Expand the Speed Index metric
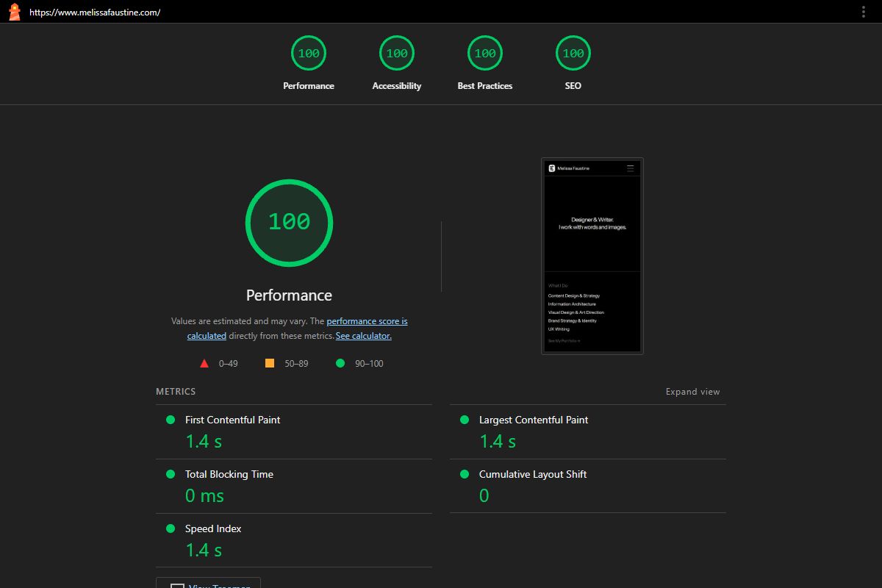The width and height of the screenshot is (882, 588). [x=213, y=528]
